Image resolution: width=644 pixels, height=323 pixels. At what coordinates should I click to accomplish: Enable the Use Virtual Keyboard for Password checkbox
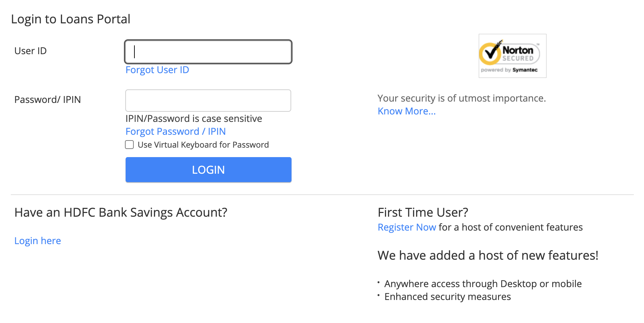pyautogui.click(x=129, y=145)
